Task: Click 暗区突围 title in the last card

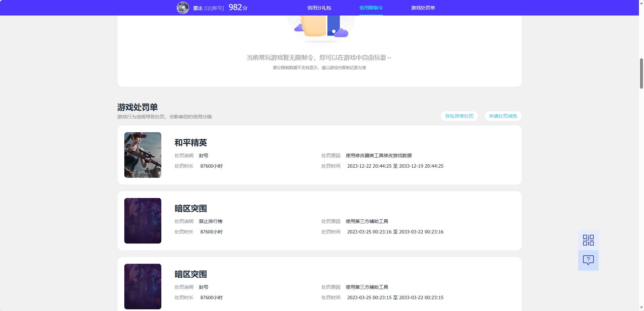Action: tap(191, 274)
